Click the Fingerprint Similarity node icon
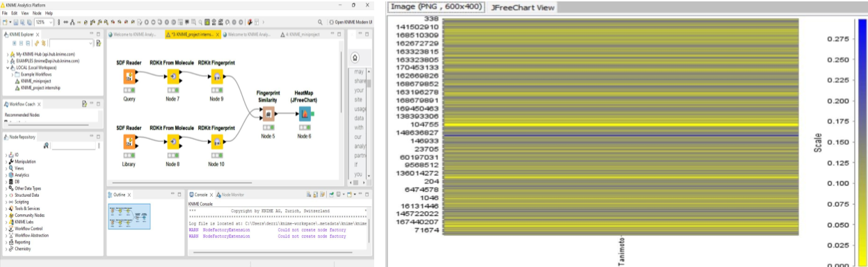Image resolution: width=868 pixels, height=267 pixels. [268, 114]
